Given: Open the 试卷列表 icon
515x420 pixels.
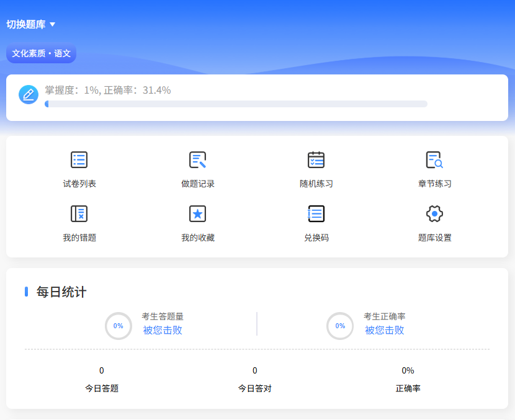Looking at the screenshot, I should (x=79, y=160).
